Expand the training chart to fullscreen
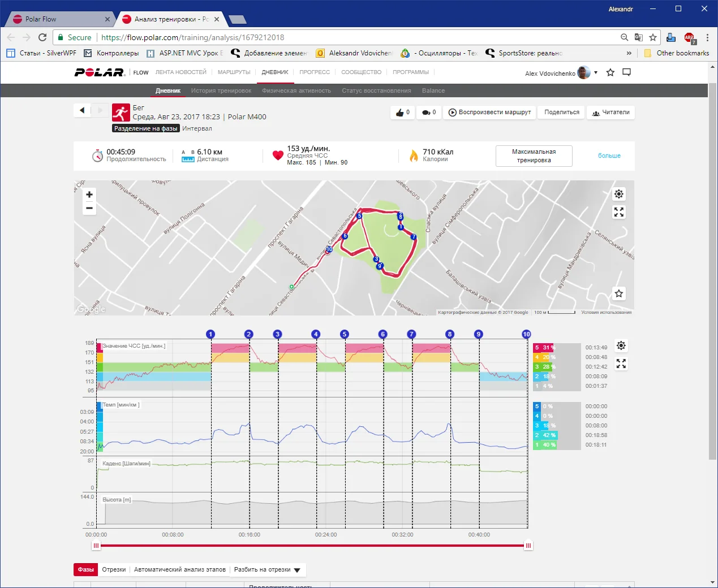This screenshot has height=588, width=718. (x=621, y=364)
